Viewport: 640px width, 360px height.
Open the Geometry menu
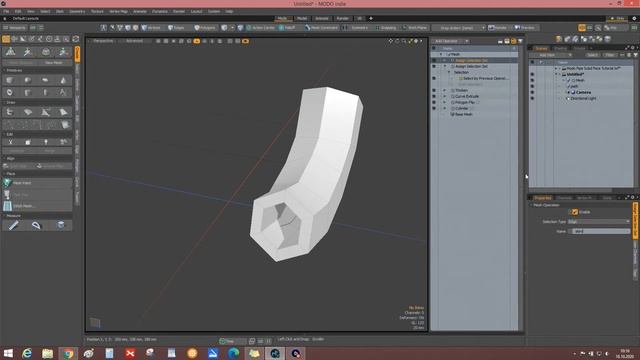click(x=77, y=11)
